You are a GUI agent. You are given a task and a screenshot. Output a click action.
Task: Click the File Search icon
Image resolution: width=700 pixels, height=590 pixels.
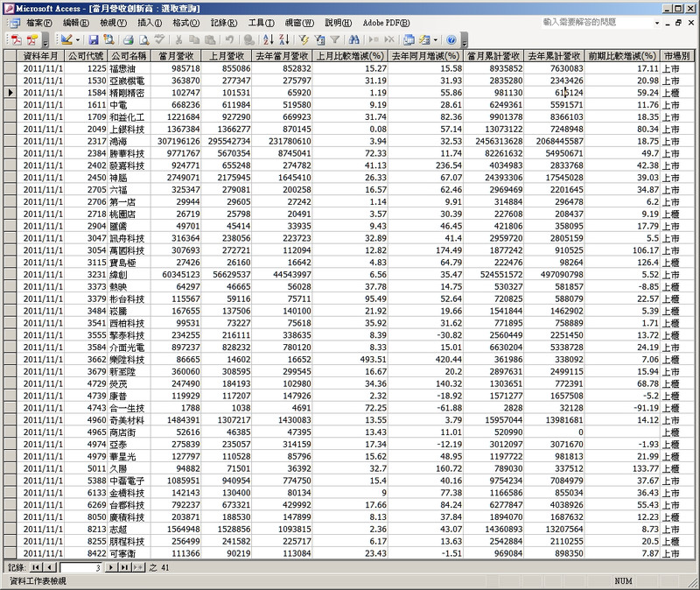(x=108, y=39)
